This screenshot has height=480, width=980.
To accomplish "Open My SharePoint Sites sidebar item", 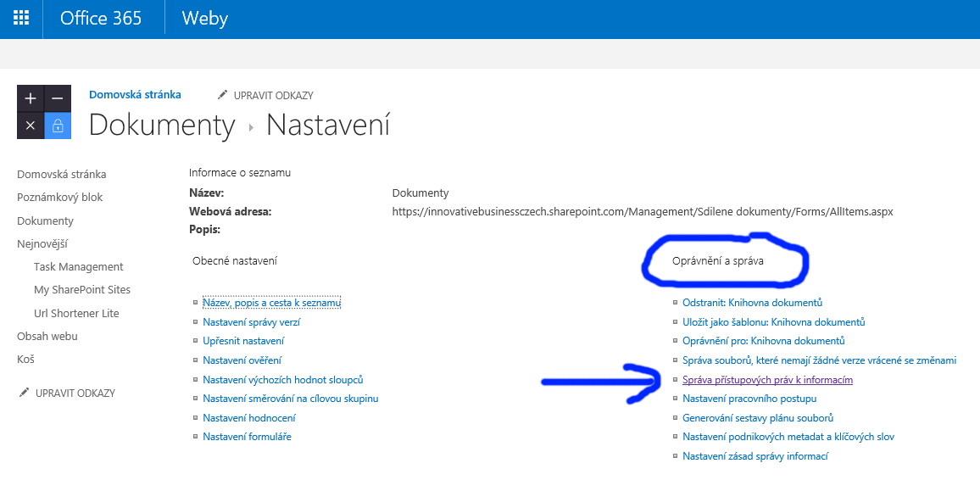I will (82, 290).
